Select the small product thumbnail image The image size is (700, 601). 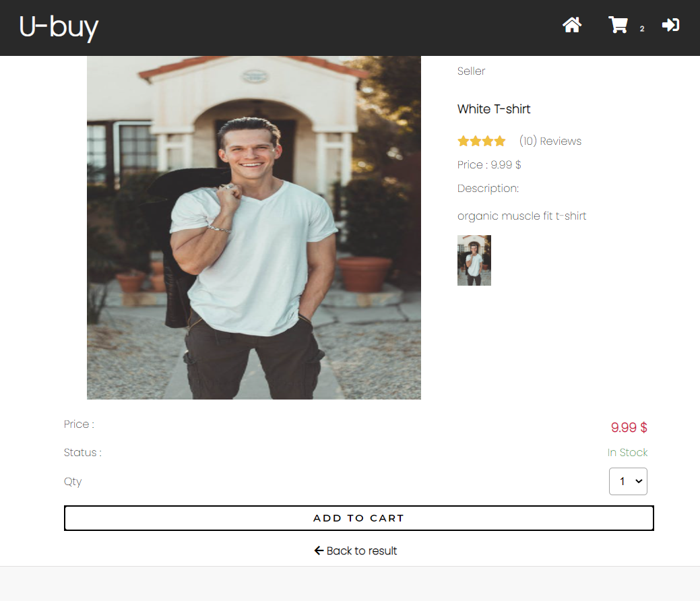click(x=474, y=260)
